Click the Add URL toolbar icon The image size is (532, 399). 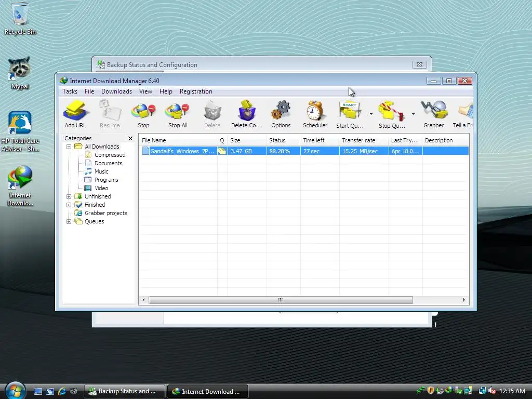click(75, 114)
